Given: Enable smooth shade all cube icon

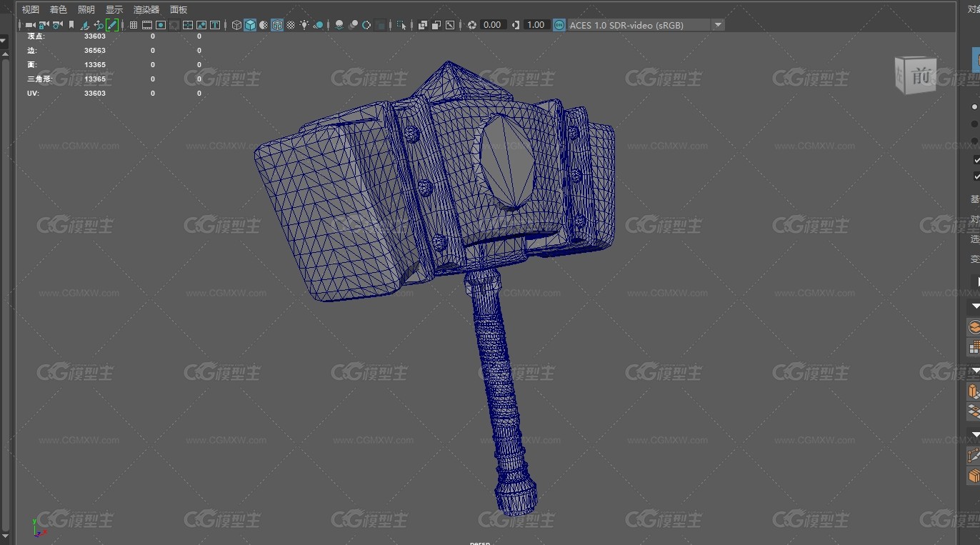Looking at the screenshot, I should [x=250, y=25].
